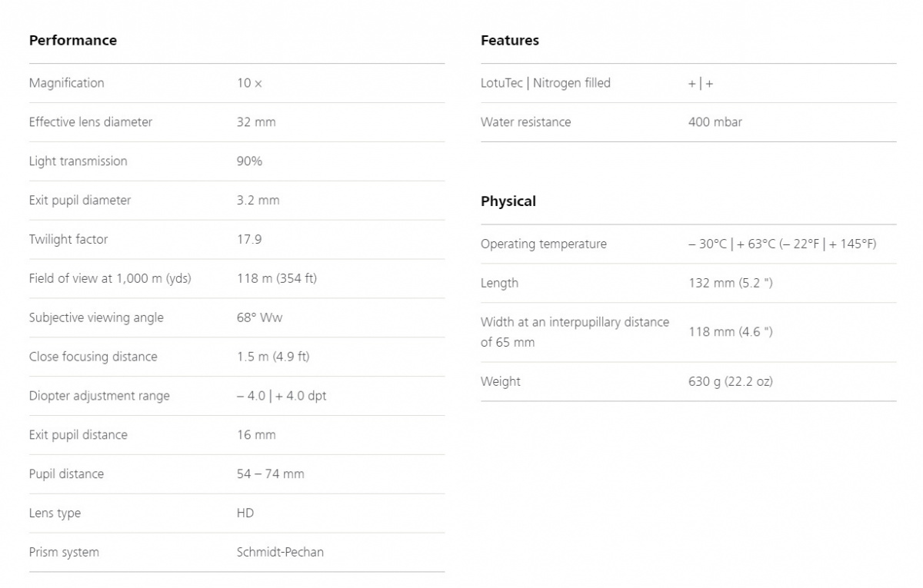Click the 132 mm (5.2 ") length value

(x=731, y=284)
